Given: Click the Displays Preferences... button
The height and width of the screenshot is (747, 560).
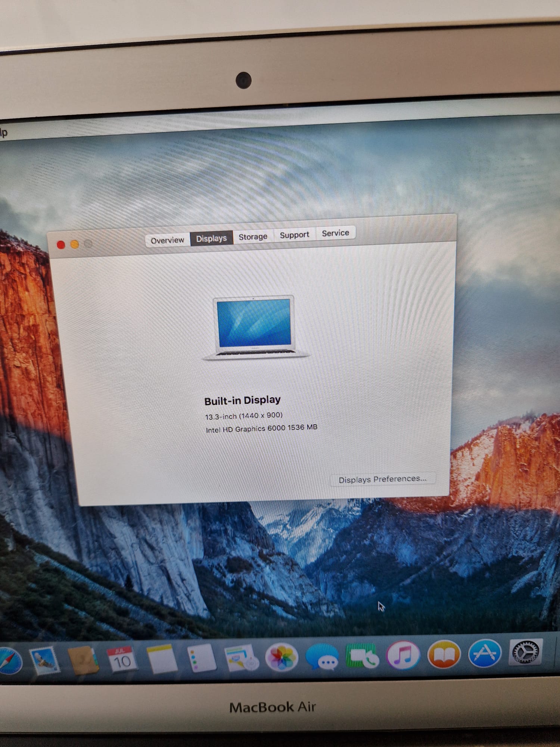Looking at the screenshot, I should click(x=383, y=479).
